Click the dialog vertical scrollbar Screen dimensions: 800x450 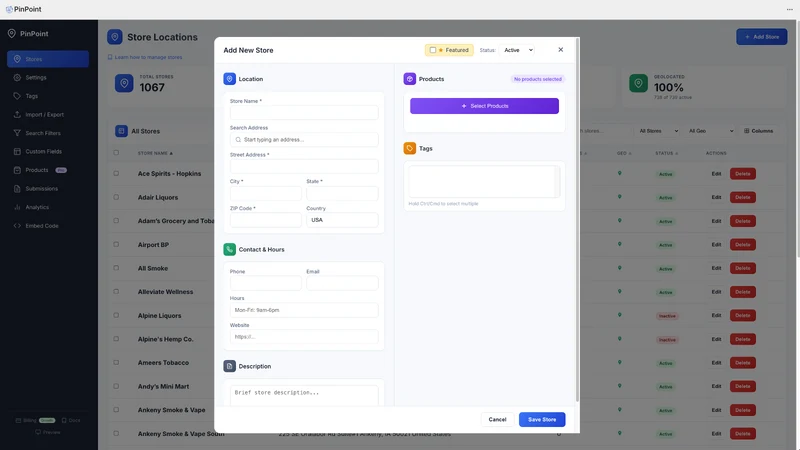(x=577, y=219)
